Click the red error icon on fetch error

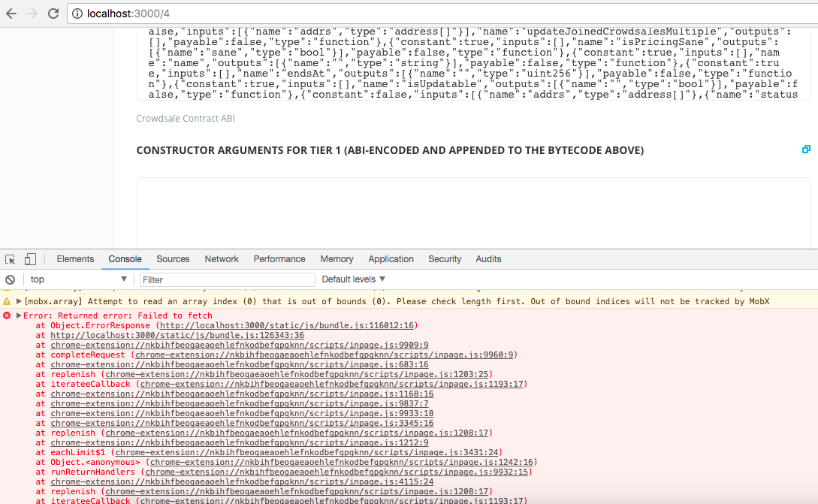(x=7, y=315)
